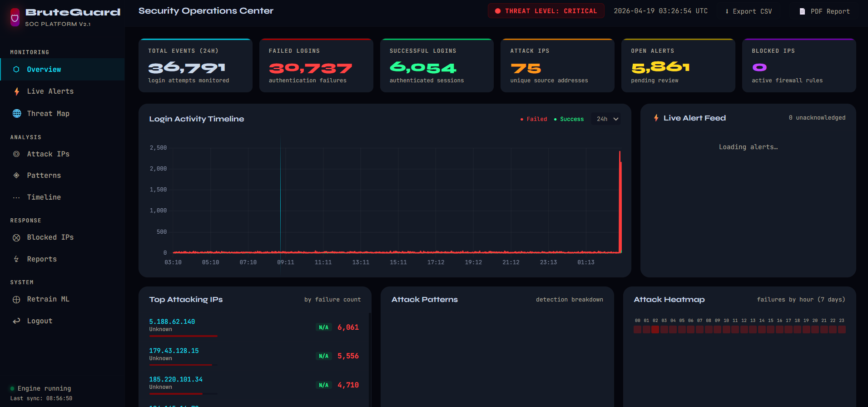Click the Login Activity Timeline heading
The image size is (868, 407).
tap(197, 119)
